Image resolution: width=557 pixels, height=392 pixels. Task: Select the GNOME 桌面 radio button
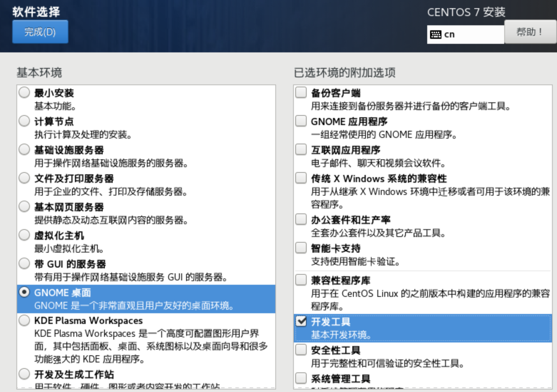(24, 292)
